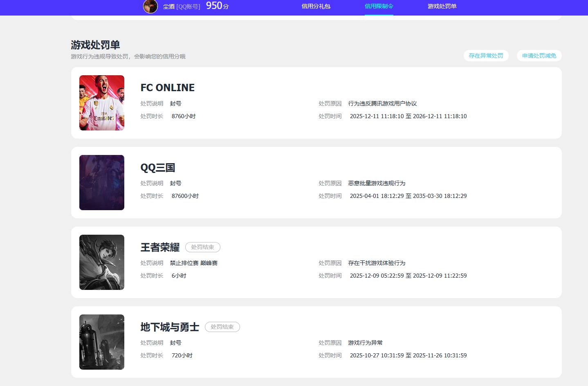Select the 8760小时 penalty duration
This screenshot has height=386, width=588.
pyautogui.click(x=184, y=116)
